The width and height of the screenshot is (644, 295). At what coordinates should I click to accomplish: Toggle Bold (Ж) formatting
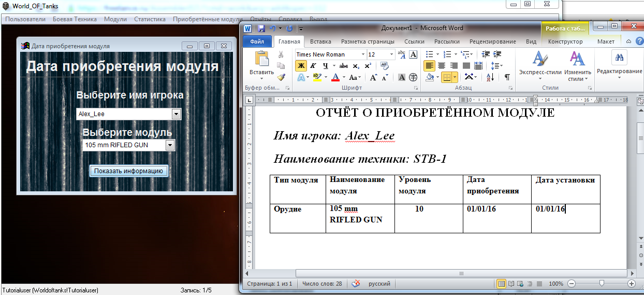(x=301, y=66)
